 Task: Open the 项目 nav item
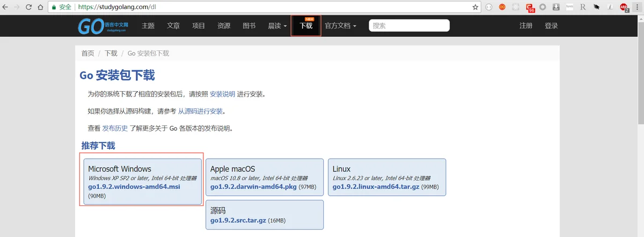tap(199, 26)
